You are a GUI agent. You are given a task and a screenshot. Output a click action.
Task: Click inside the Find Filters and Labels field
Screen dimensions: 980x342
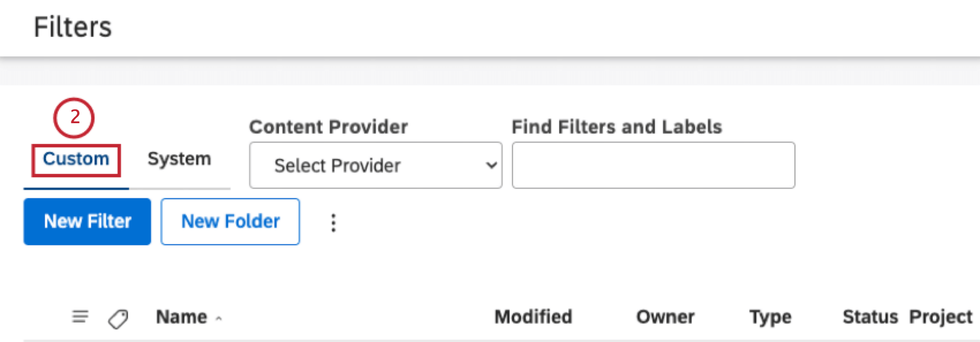[653, 166]
